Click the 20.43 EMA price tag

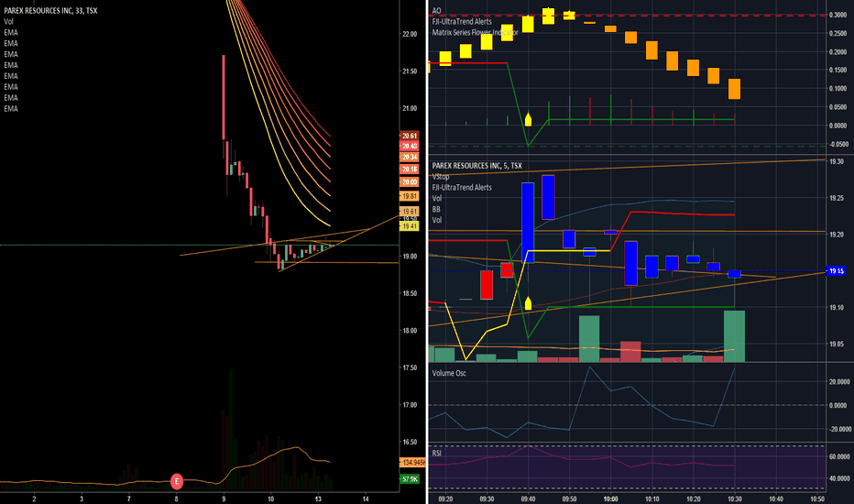410,146
